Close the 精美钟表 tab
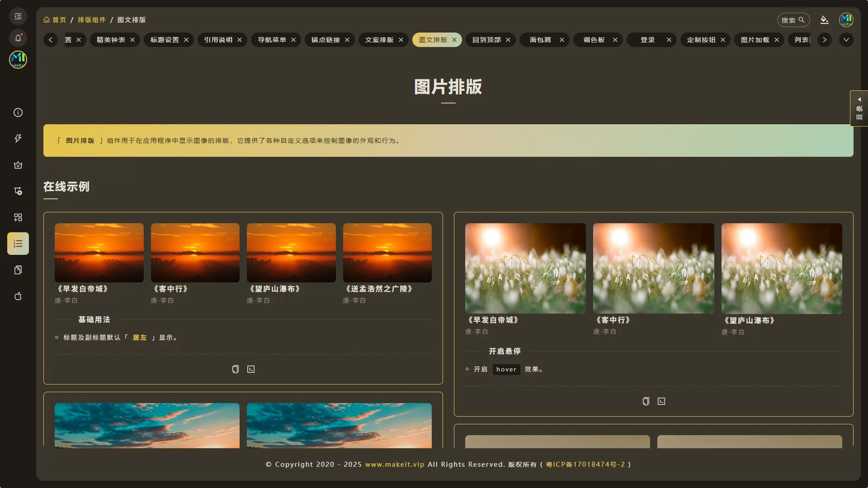 coord(132,40)
